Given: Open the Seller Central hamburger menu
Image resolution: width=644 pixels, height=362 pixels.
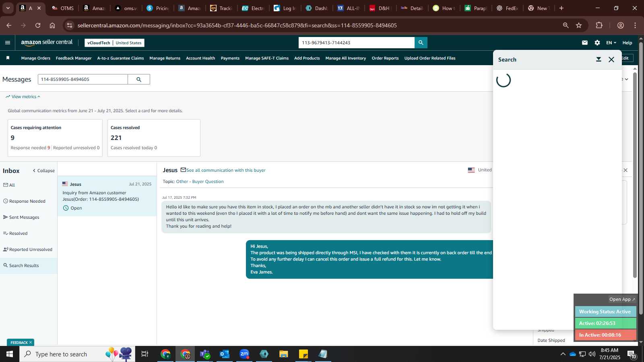Looking at the screenshot, I should pyautogui.click(x=7, y=43).
